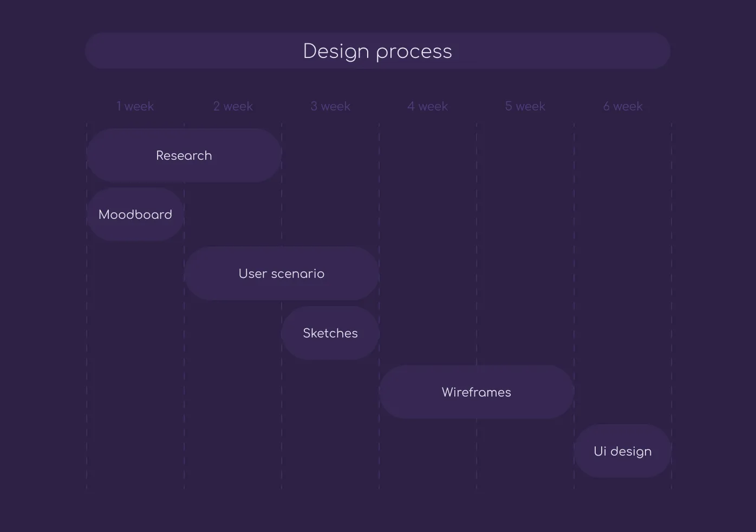Viewport: 756px width, 532px height.
Task: Select the Wireframes label text
Action: click(477, 392)
